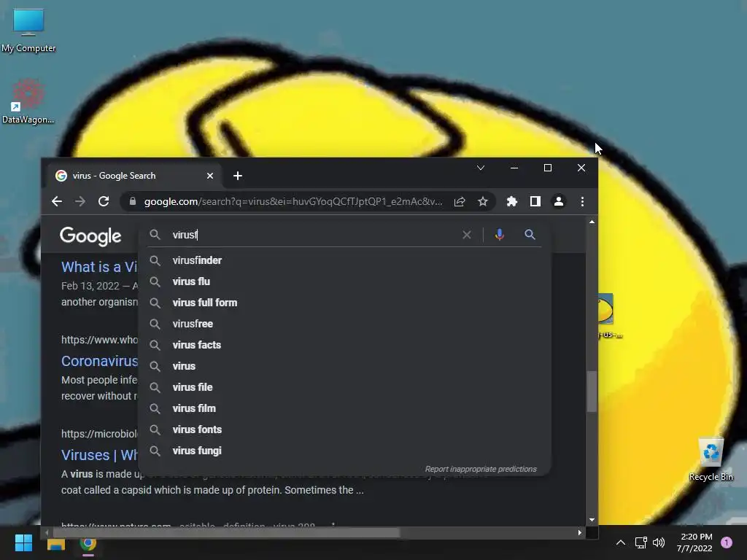View site info via the padlock icon
Viewport: 747px width, 560px height.
pos(133,201)
